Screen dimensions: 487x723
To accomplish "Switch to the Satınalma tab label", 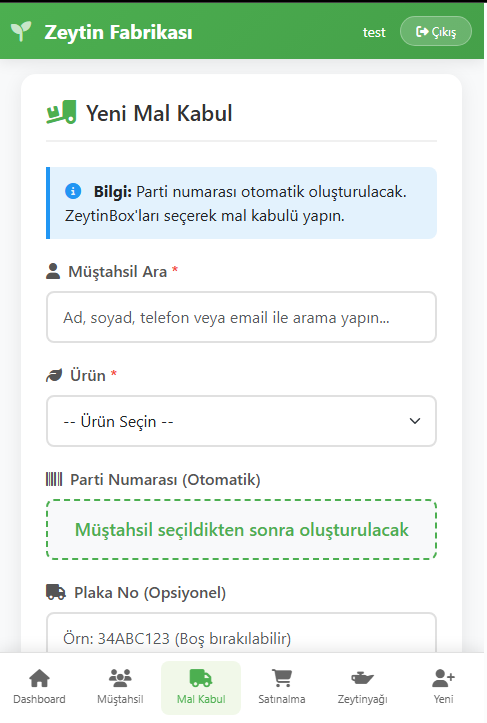I will [x=282, y=699].
